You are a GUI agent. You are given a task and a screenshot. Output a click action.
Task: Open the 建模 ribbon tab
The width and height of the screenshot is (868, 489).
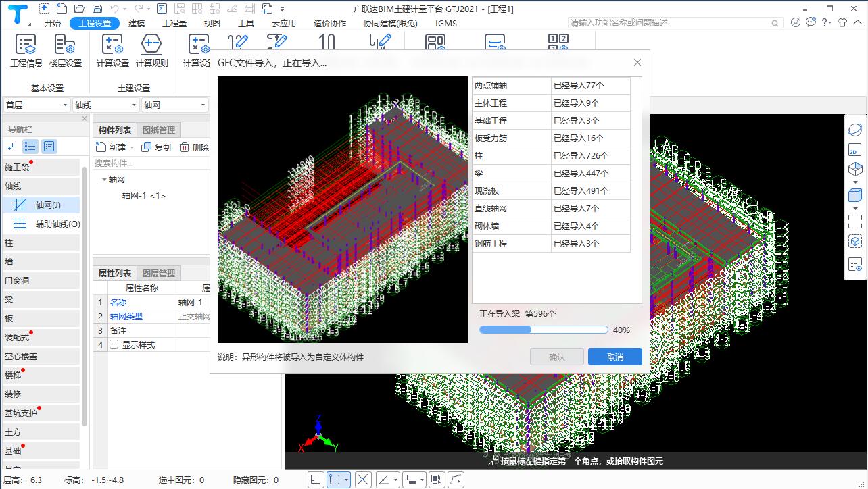tap(137, 23)
